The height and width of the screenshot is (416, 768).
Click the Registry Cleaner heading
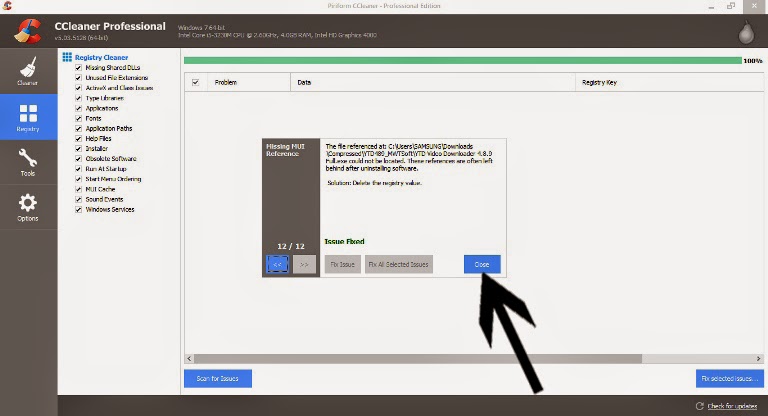tap(101, 57)
